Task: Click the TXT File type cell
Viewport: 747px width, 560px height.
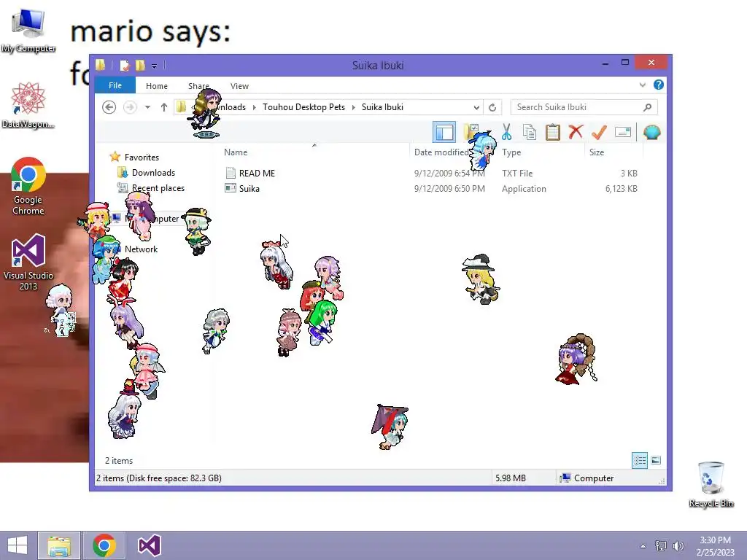Action: 517,174
